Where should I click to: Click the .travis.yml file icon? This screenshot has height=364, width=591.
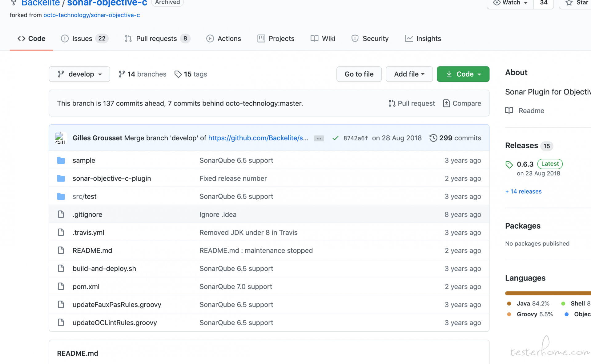[x=61, y=232]
